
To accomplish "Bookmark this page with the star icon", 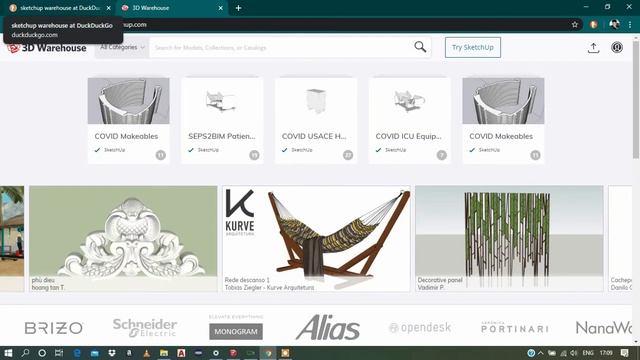I will 575,24.
